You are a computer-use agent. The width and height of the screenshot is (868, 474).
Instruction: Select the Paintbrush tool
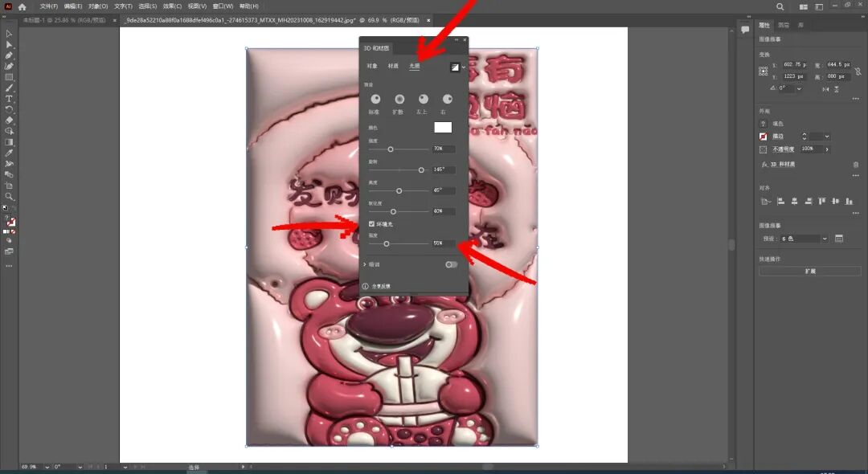9,88
